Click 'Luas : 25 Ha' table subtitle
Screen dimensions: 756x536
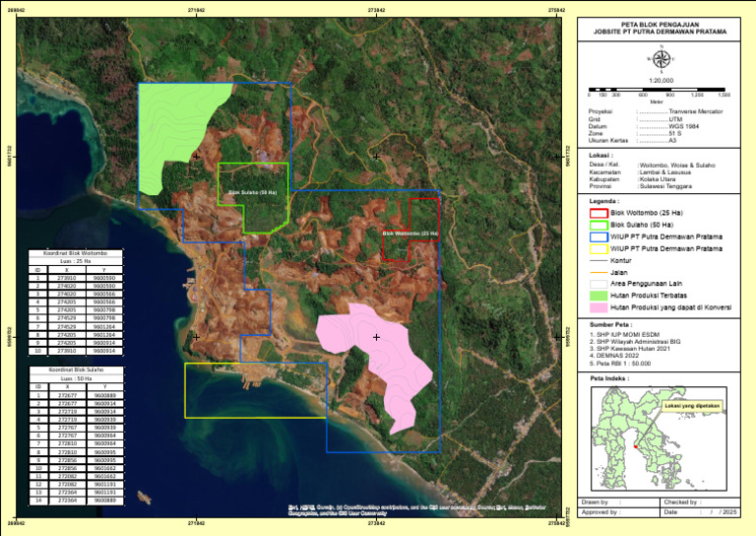(75, 261)
